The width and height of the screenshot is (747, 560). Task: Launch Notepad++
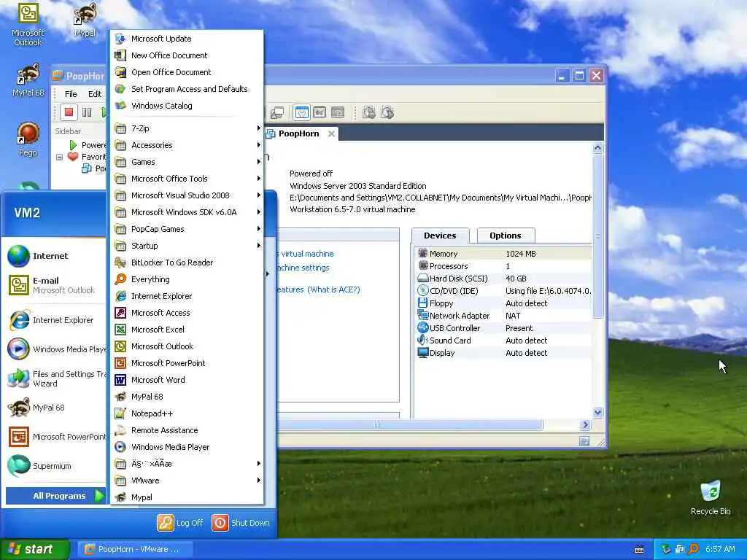tap(187, 413)
